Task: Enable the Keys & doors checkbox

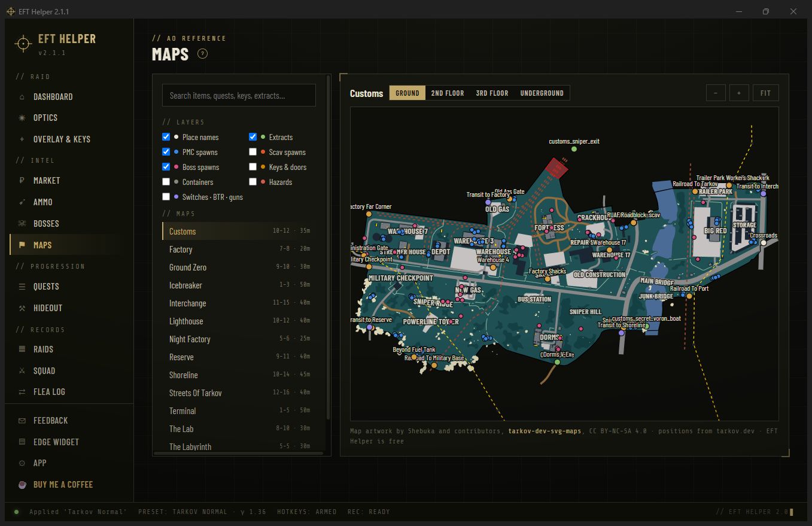Action: pyautogui.click(x=253, y=167)
